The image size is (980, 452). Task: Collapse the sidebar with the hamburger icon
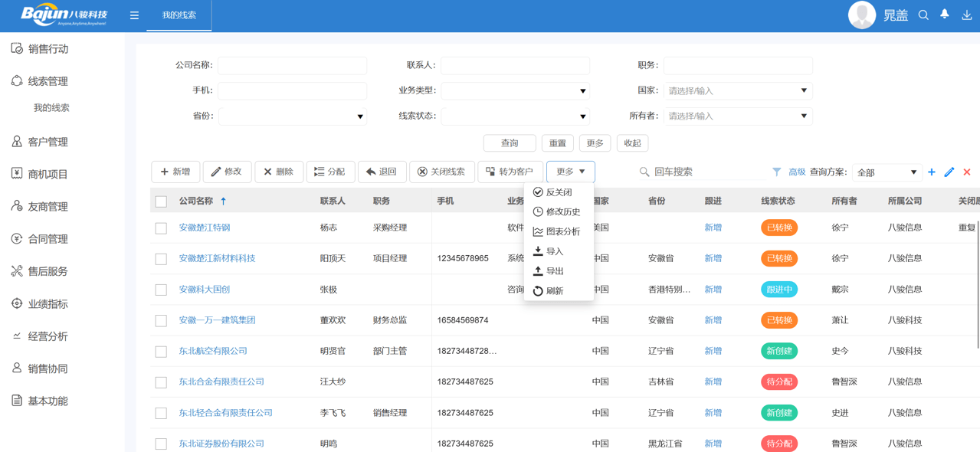pyautogui.click(x=134, y=15)
